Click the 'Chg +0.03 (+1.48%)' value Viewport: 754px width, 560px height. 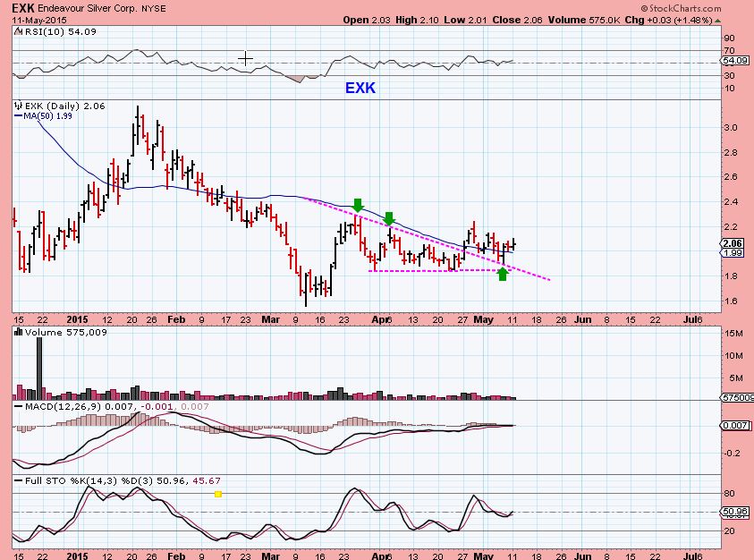(668, 21)
